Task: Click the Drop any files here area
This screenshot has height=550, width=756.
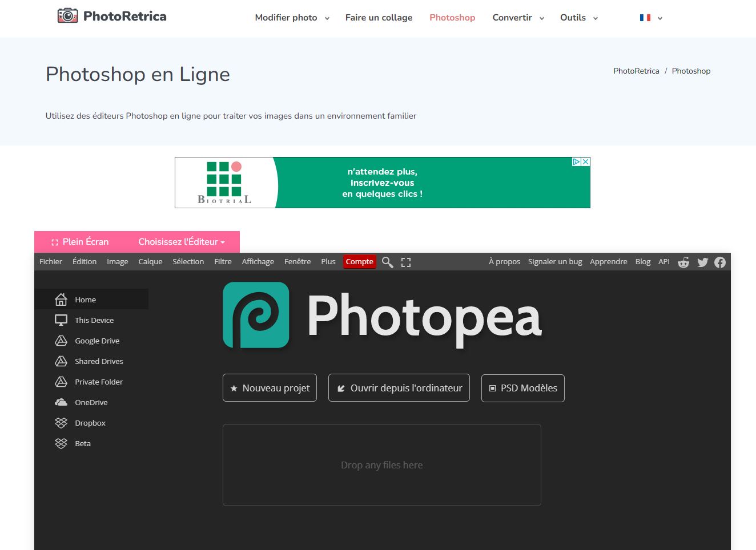Action: coord(381,464)
